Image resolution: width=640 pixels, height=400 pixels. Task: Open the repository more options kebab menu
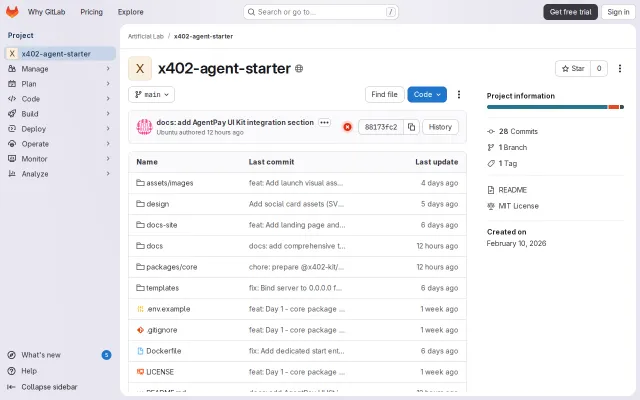(x=459, y=95)
